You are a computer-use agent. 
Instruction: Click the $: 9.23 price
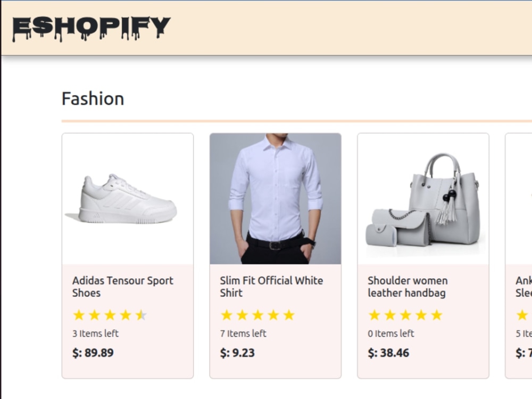click(237, 353)
